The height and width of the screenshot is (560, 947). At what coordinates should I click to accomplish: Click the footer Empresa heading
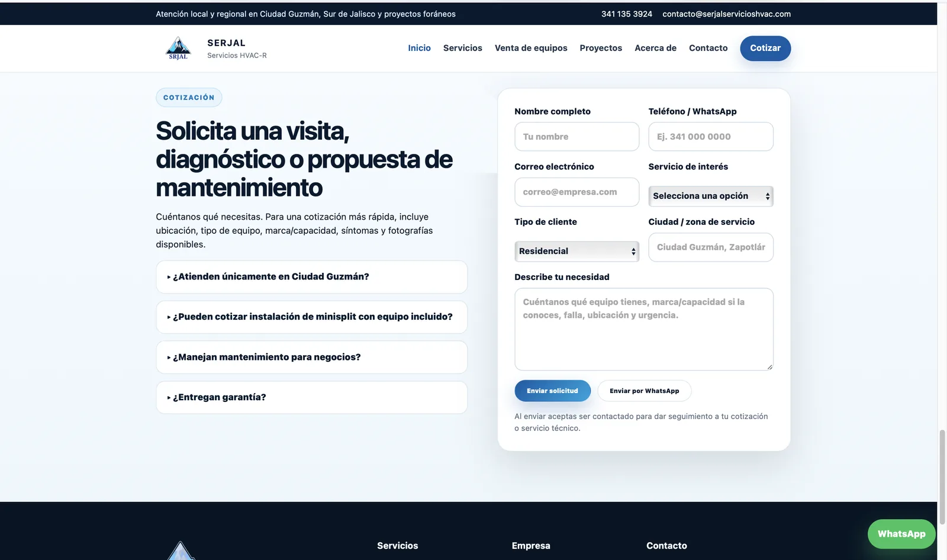[x=531, y=546]
